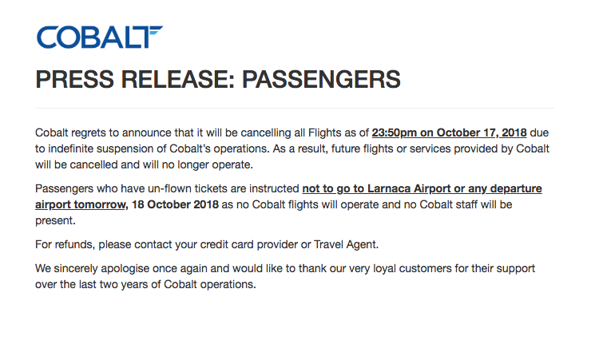Open the underlined 23:50pm on October 17, 2018 text
Image resolution: width=603 pixels, height=364 pixels.
(449, 133)
